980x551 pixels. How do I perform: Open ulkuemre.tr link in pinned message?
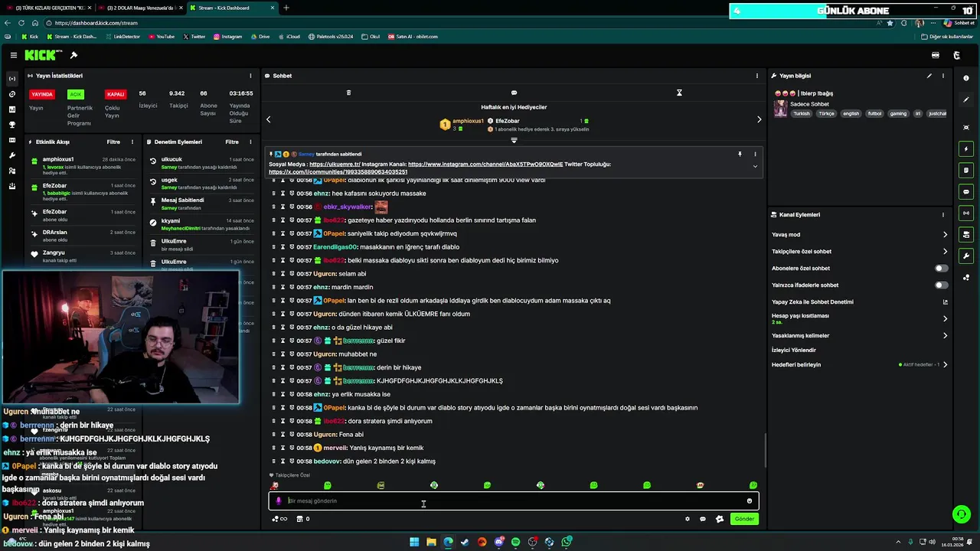[335, 165]
